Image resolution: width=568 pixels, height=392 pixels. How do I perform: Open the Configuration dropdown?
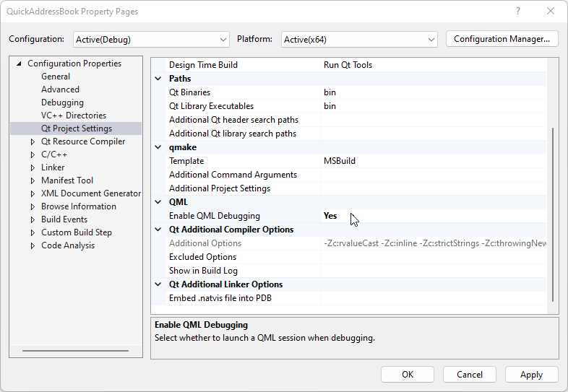click(x=151, y=40)
